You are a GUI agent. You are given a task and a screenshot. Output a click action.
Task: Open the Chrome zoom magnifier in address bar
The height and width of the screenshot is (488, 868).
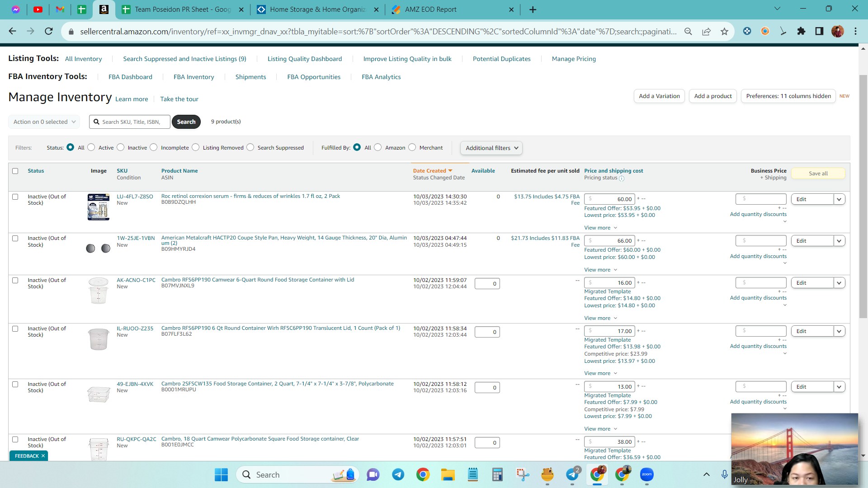pos(688,31)
